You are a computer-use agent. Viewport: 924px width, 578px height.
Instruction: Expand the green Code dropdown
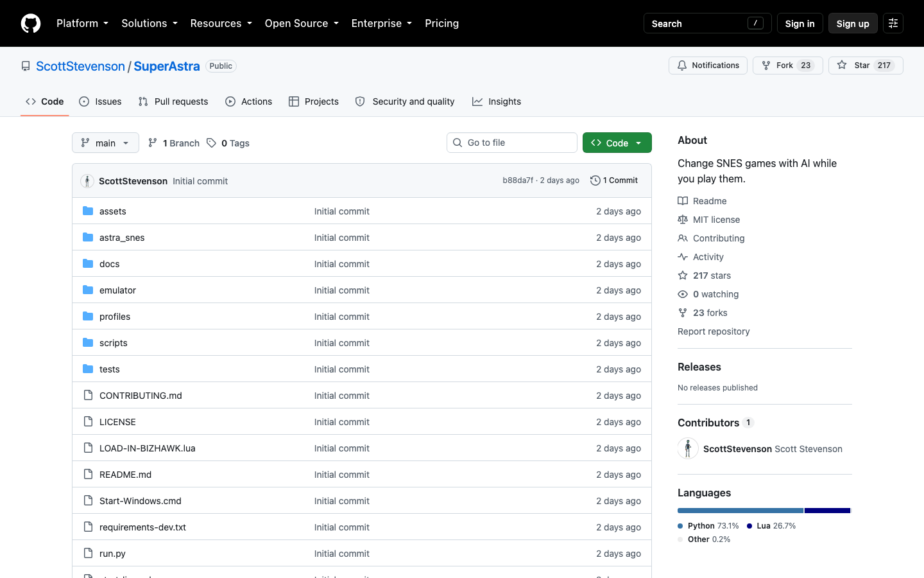[617, 143]
